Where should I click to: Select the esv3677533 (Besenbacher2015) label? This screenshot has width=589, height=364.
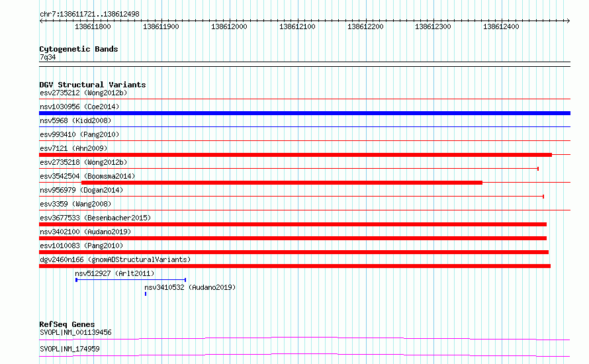(x=95, y=218)
